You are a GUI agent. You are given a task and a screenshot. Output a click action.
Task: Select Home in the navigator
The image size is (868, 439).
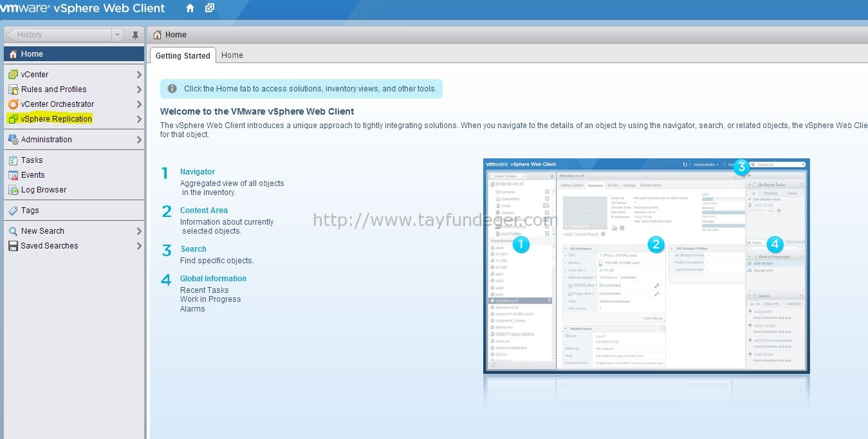74,54
